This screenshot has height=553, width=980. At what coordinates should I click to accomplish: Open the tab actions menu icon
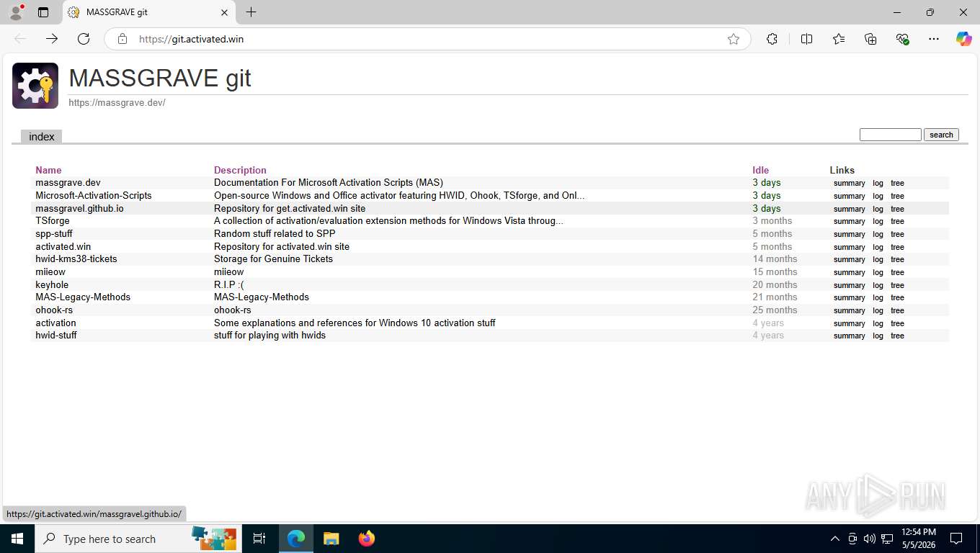tap(43, 12)
